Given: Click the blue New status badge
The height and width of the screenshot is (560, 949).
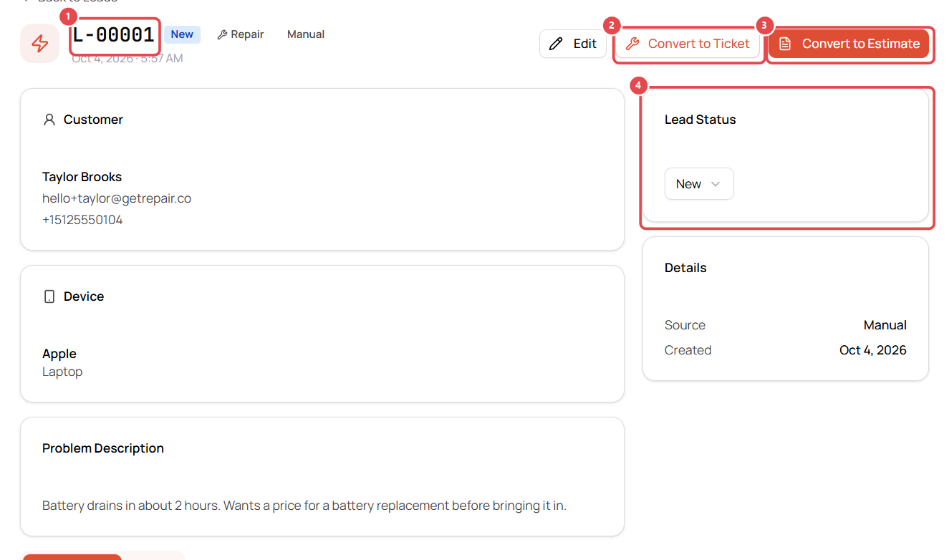Looking at the screenshot, I should pos(182,34).
